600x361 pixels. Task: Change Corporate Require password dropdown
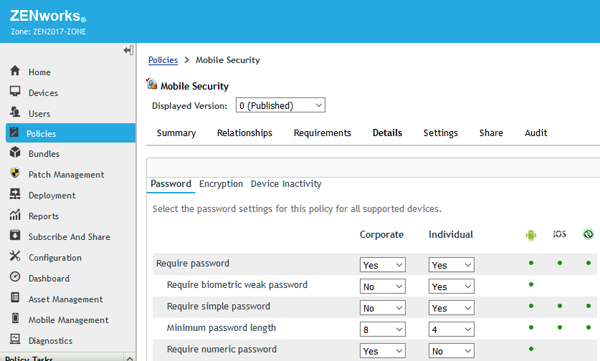tap(383, 265)
